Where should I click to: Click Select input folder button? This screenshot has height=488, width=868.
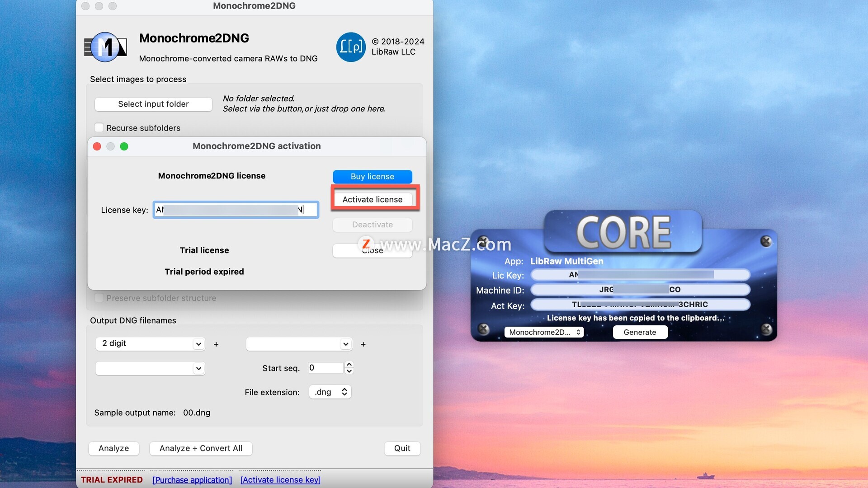[x=153, y=104]
